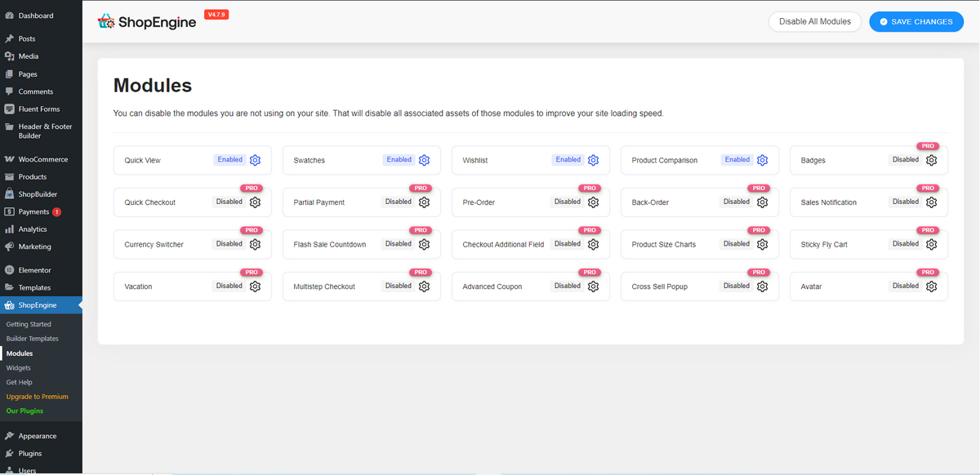Open Pre-Order settings gear

point(593,202)
